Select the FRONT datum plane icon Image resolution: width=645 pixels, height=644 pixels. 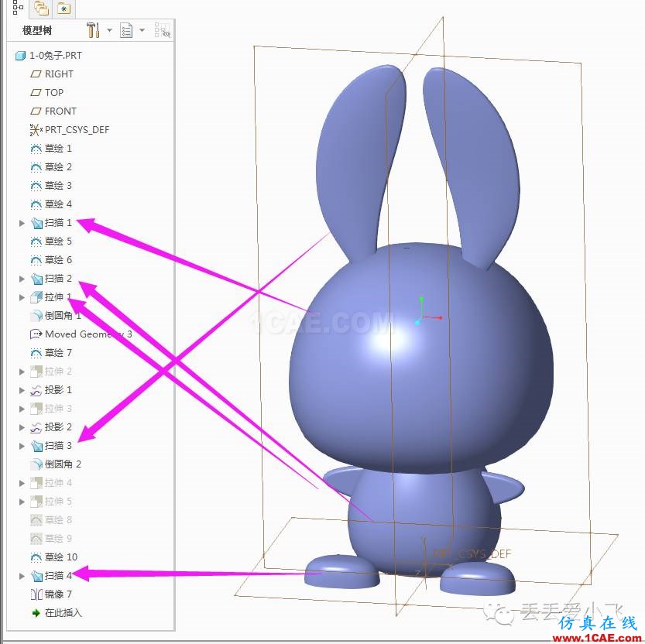tap(36, 111)
